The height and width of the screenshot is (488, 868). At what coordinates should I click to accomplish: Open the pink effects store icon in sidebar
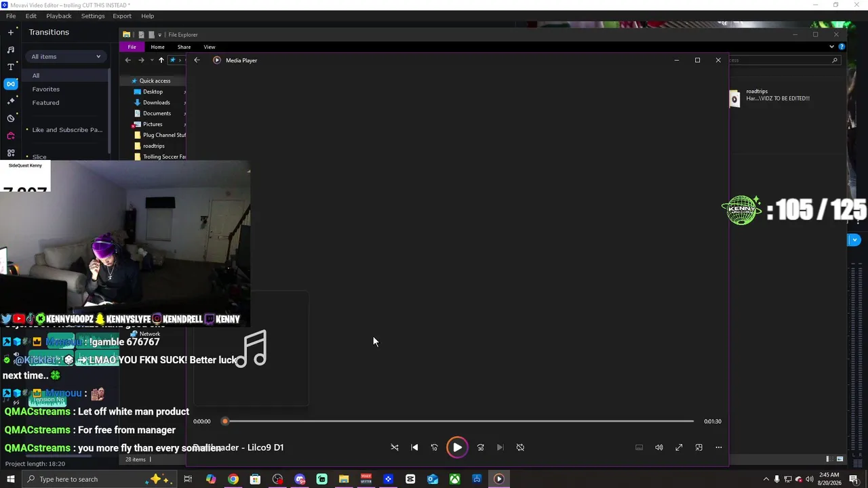tap(10, 136)
